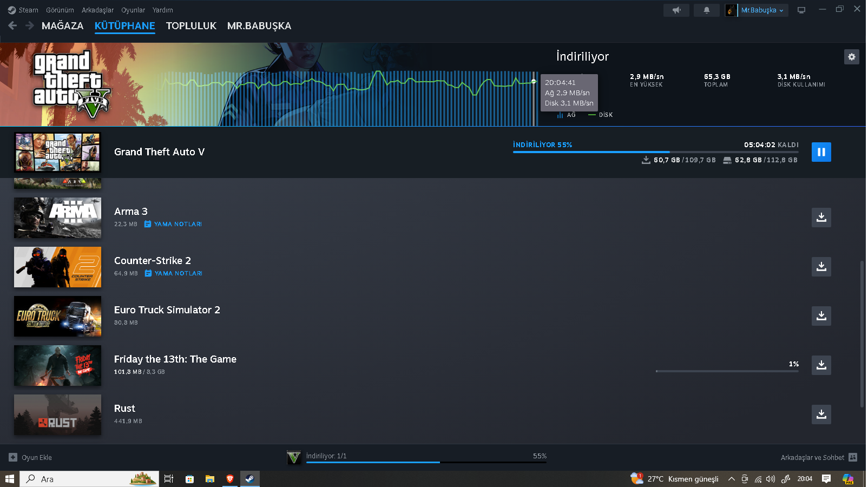The height and width of the screenshot is (487, 868).
Task: Open Brave browser from taskbar
Action: click(230, 479)
